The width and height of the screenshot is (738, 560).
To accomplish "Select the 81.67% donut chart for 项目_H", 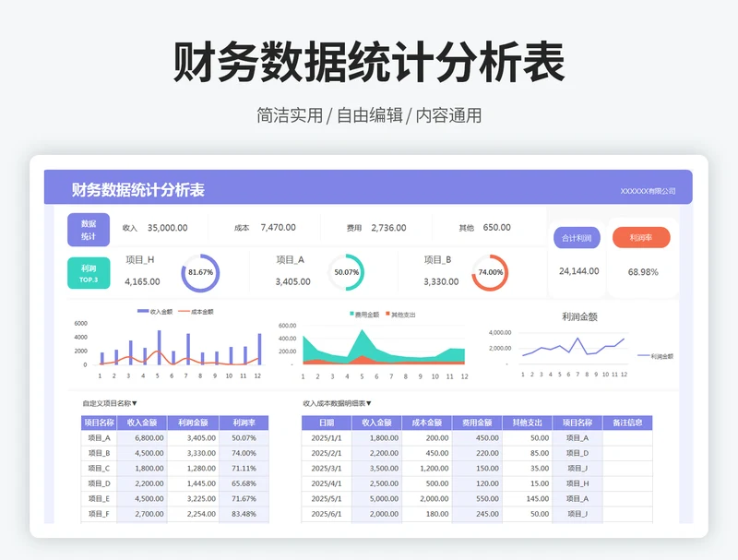I will coord(200,273).
